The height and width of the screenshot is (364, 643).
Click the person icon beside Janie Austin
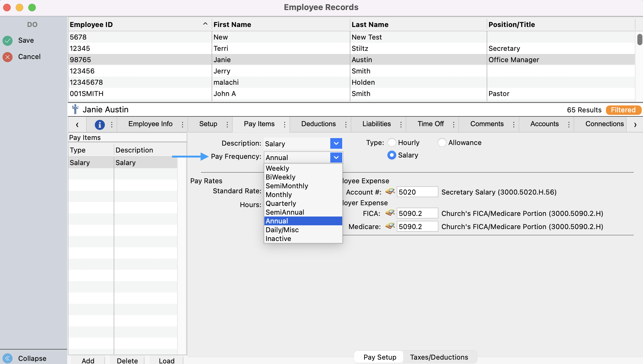click(75, 110)
